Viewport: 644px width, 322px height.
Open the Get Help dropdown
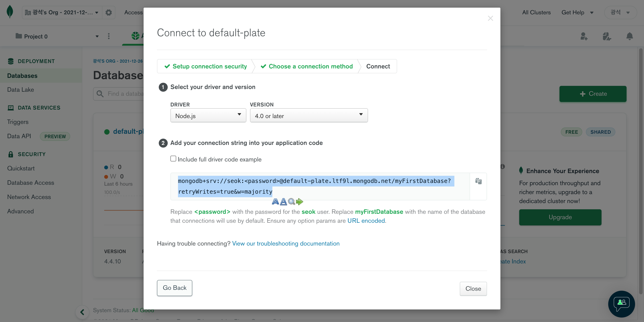pos(578,13)
